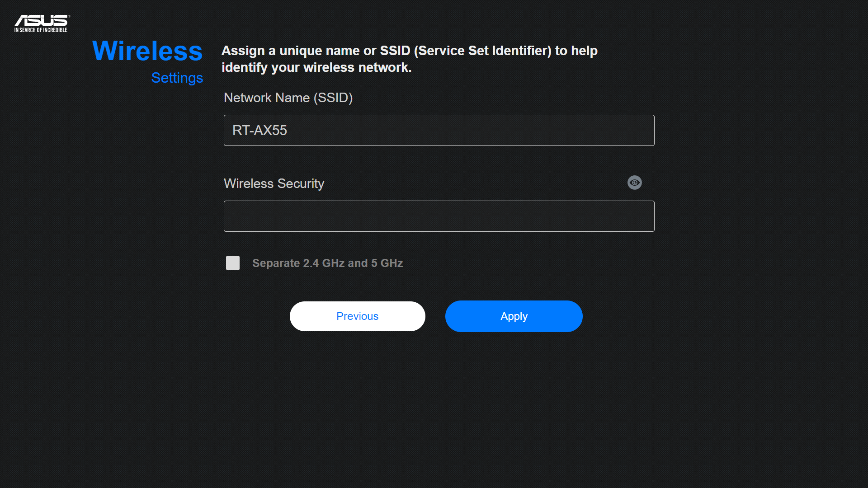Click the Wireless page heading
The image size is (868, 488).
147,51
